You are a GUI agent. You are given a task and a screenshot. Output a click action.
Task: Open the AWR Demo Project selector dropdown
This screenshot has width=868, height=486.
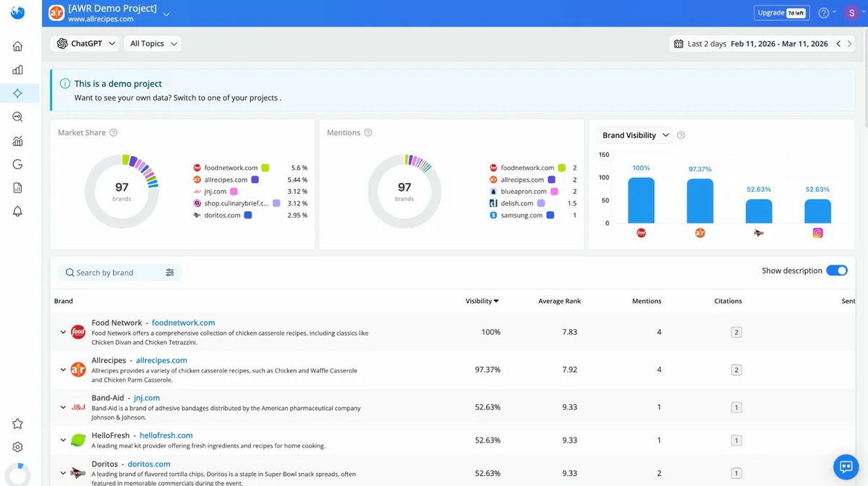coord(166,14)
